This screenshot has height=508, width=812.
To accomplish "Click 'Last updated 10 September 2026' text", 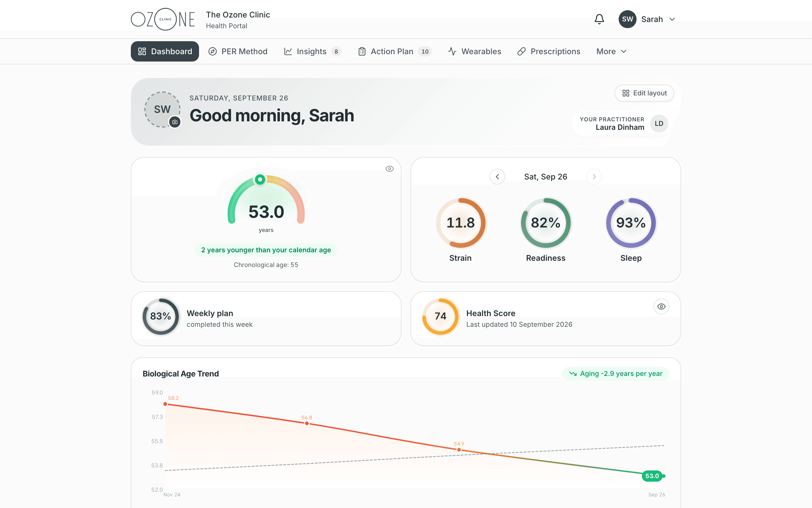I will pyautogui.click(x=519, y=325).
